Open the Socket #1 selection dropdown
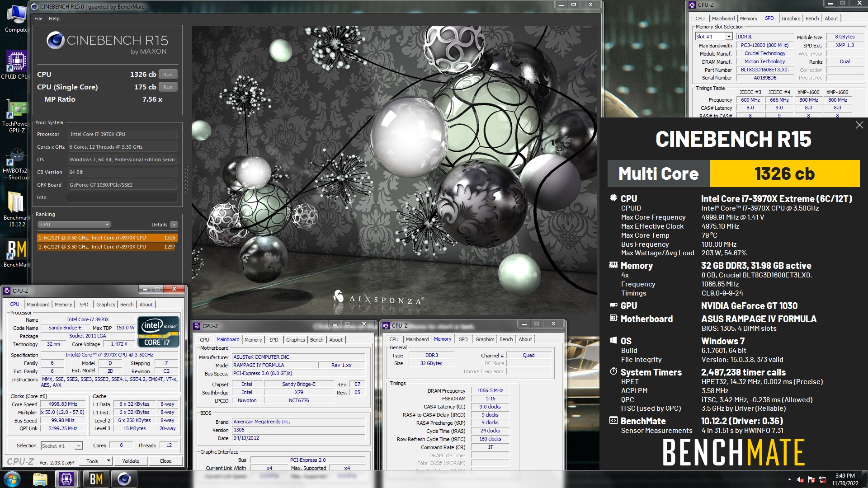Screen dimensions: 868x488 tap(61, 446)
